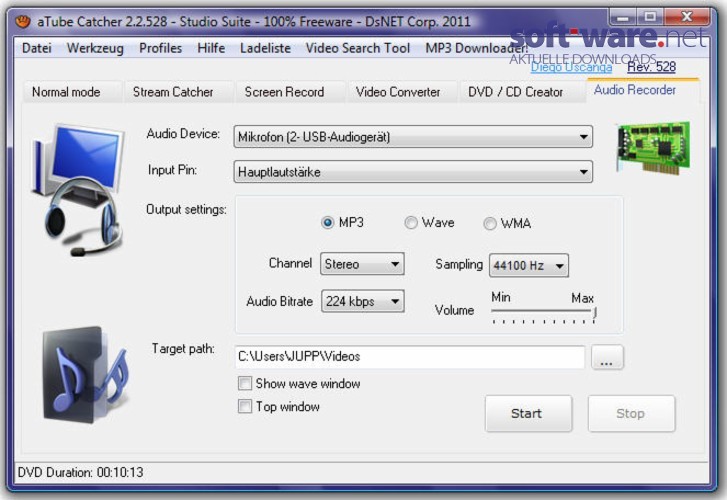Viewport: 727px width, 500px height.
Task: Open the Video Search Tool menu
Action: (x=357, y=48)
